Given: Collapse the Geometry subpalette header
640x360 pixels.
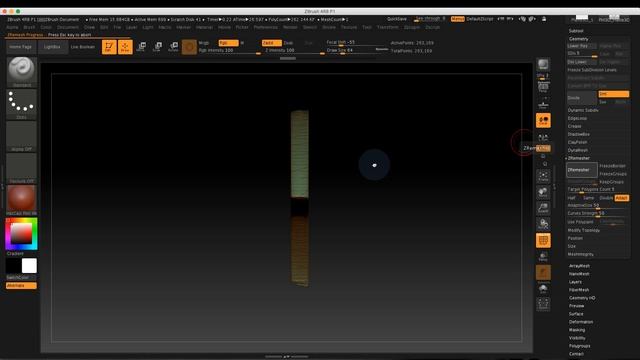Looking at the screenshot, I should click(578, 39).
